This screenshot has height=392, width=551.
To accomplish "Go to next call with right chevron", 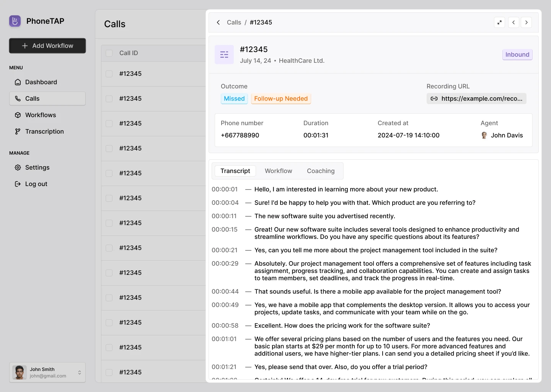I will point(527,23).
